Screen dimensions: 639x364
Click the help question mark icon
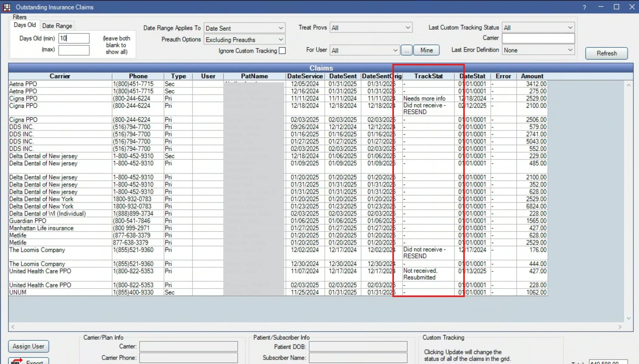point(584,7)
